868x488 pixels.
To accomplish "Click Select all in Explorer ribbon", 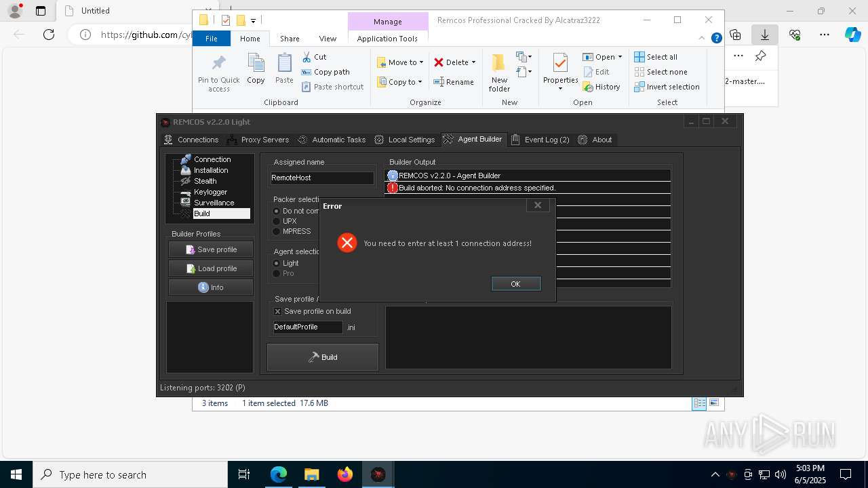I will click(x=656, y=57).
